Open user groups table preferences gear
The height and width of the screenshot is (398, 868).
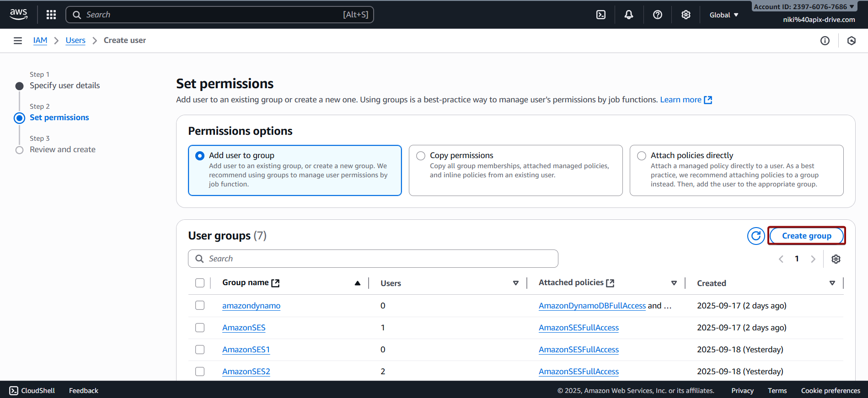[836, 259]
